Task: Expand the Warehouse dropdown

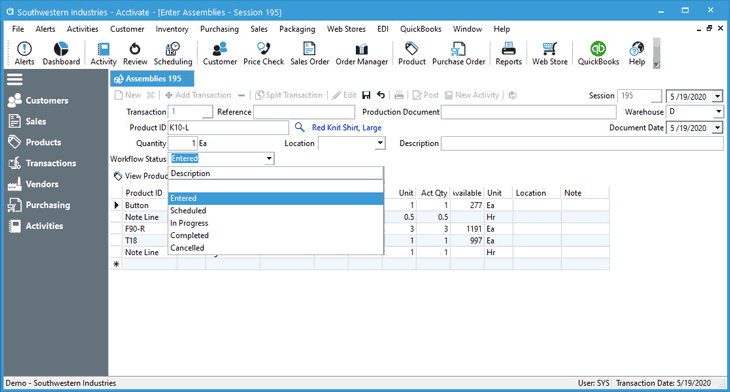Action: pos(718,112)
